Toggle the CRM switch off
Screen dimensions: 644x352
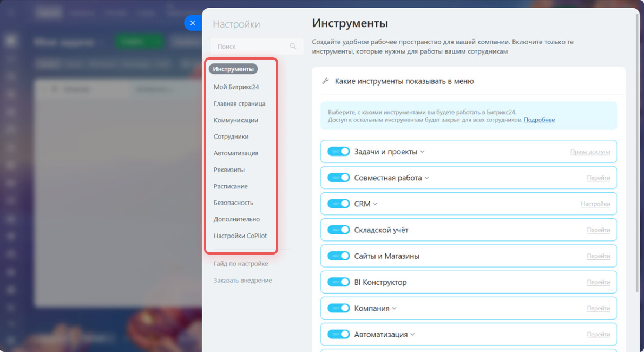(338, 204)
